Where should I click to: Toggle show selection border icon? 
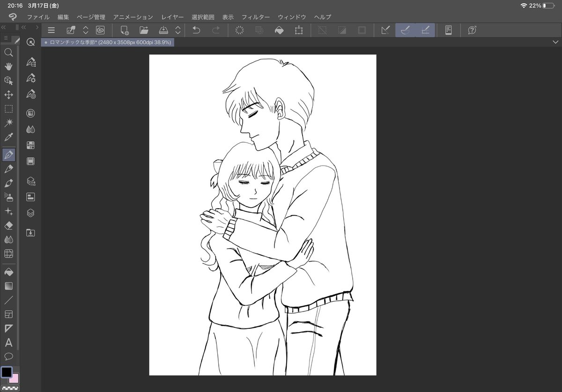[362, 30]
